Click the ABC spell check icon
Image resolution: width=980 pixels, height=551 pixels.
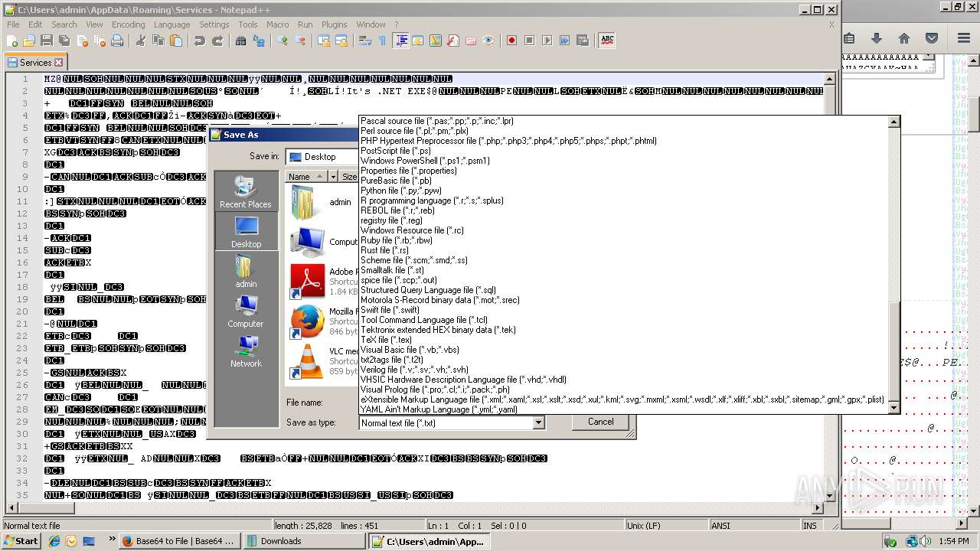point(607,41)
